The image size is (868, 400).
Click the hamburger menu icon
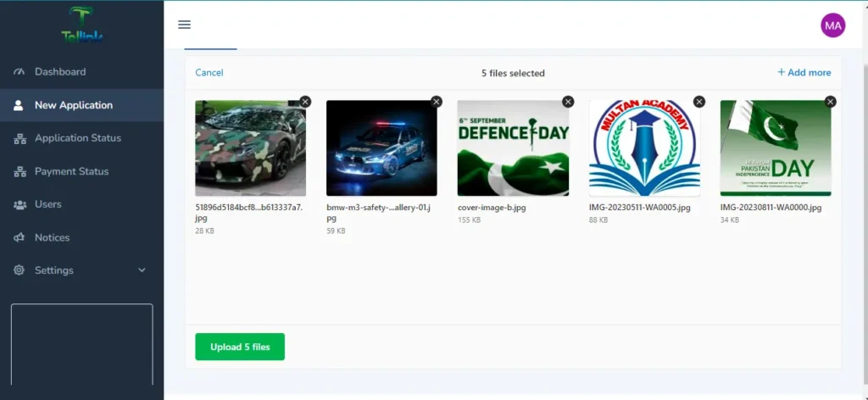[184, 25]
